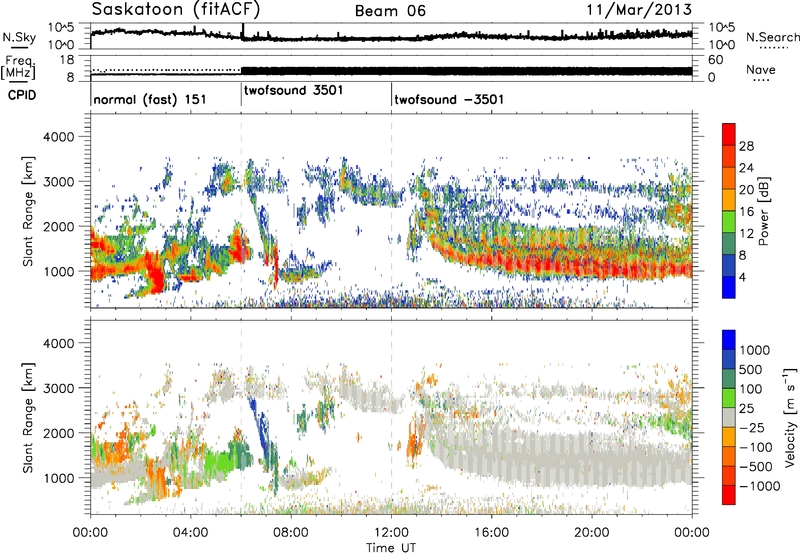Click the 'Nave' legend label
This screenshot has height=554, width=800.
pos(761,70)
